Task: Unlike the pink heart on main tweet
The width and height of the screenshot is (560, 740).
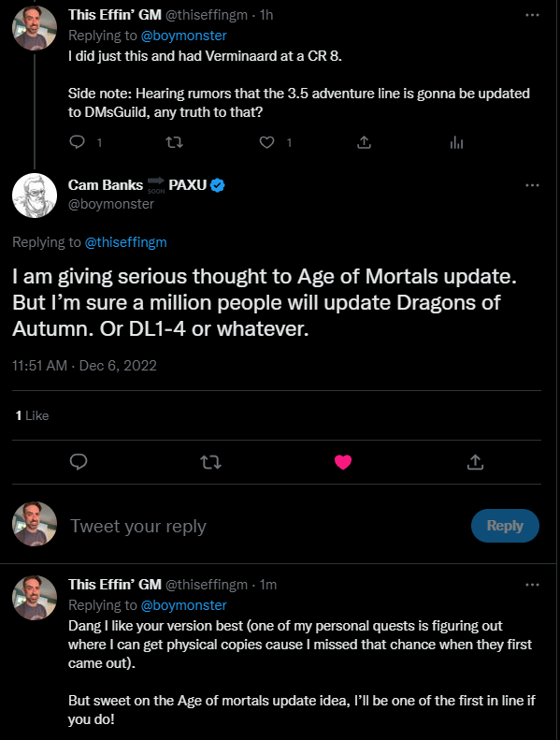Action: pos(343,461)
